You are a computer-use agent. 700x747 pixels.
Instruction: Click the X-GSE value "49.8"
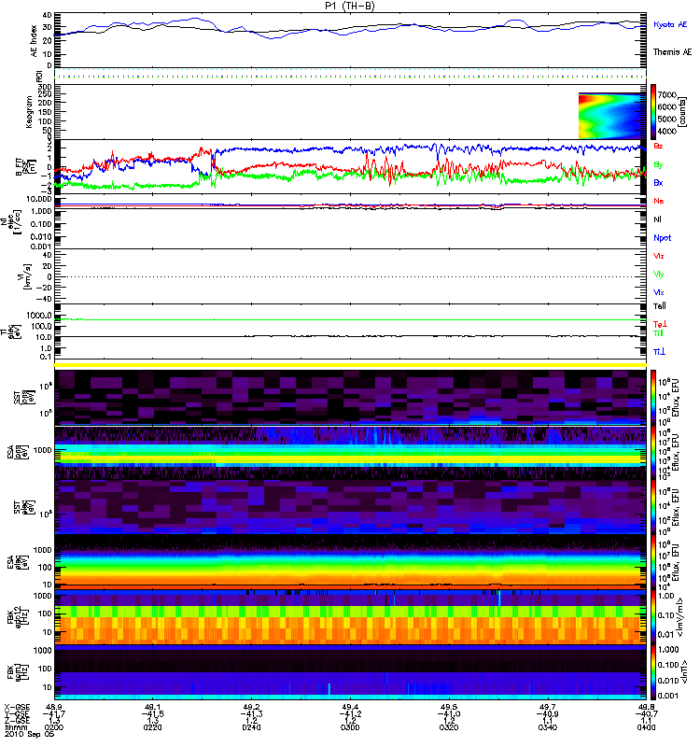click(647, 707)
